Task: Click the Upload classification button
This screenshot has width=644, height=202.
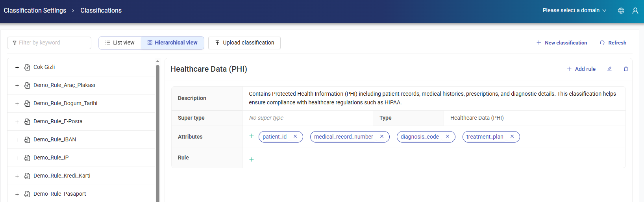Action: [x=244, y=43]
